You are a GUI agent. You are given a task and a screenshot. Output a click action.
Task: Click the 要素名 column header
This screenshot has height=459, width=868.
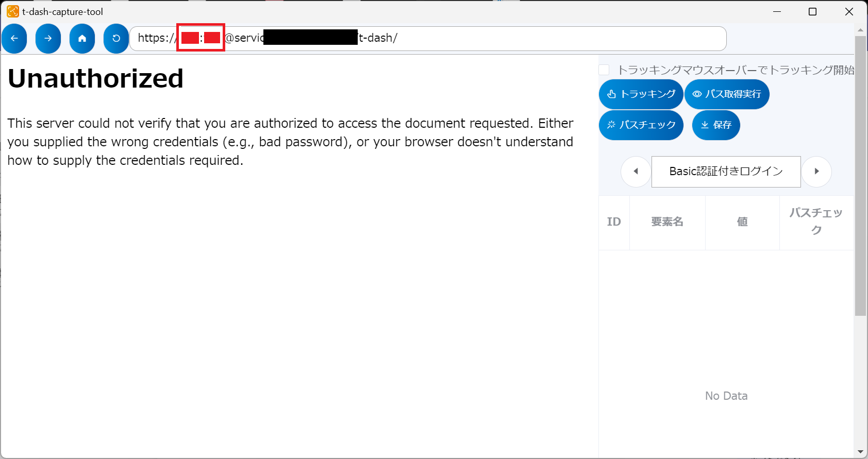click(x=667, y=222)
